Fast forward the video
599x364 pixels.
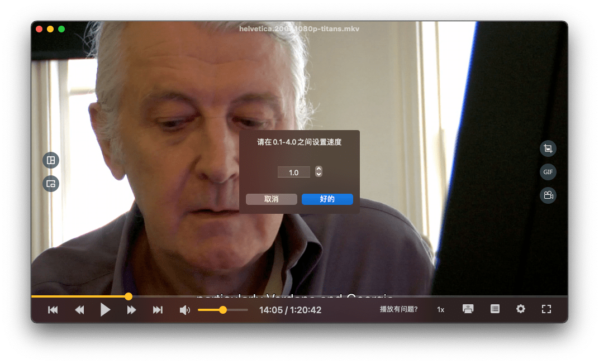[x=131, y=310]
